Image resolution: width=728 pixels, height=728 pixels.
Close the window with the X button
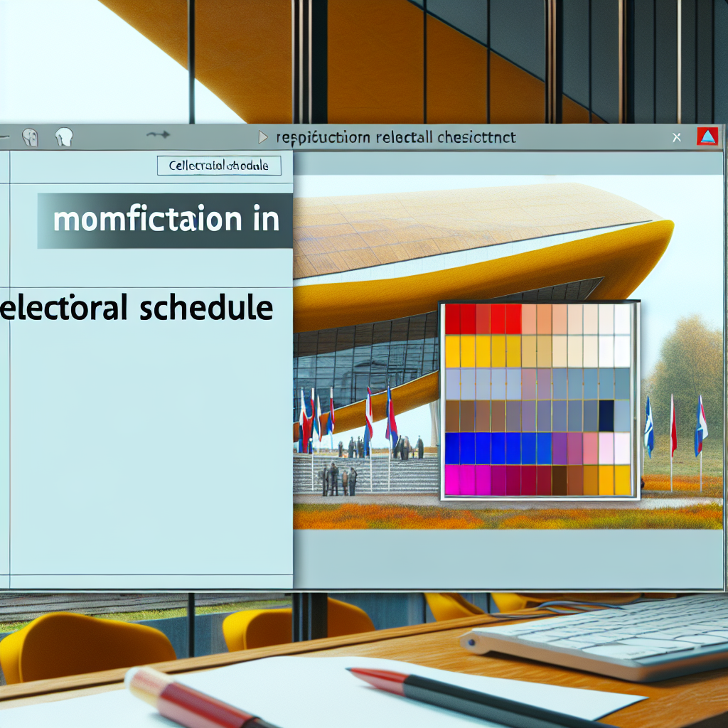coord(676,137)
